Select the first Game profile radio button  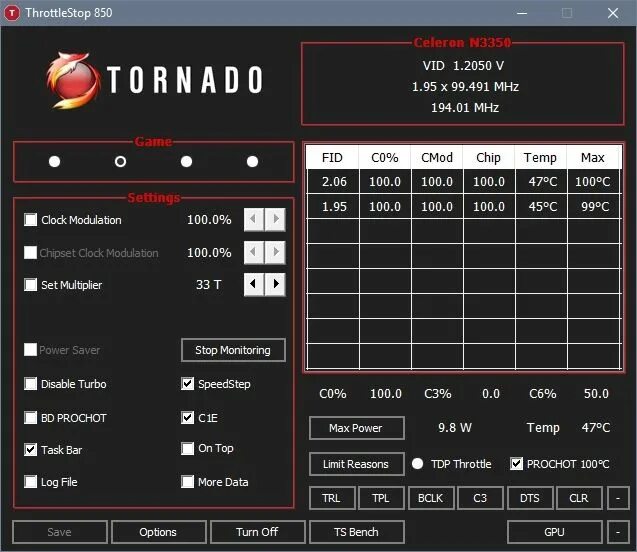click(54, 162)
